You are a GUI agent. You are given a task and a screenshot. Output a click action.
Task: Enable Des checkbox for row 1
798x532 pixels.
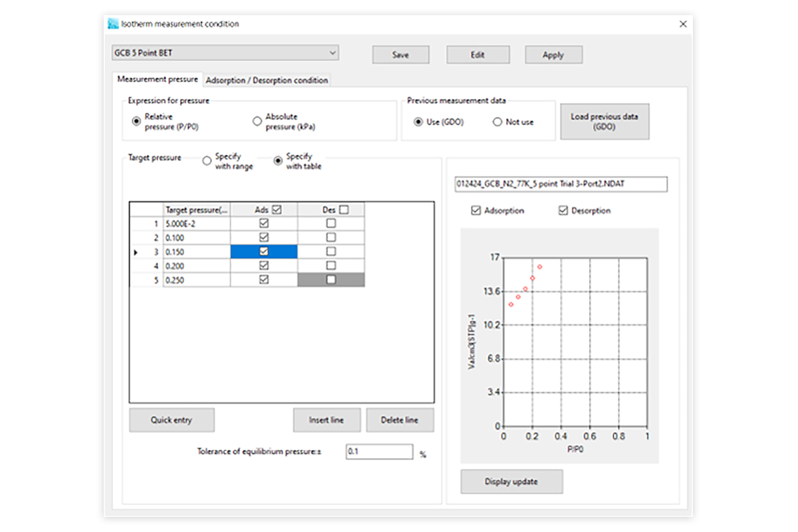(331, 223)
